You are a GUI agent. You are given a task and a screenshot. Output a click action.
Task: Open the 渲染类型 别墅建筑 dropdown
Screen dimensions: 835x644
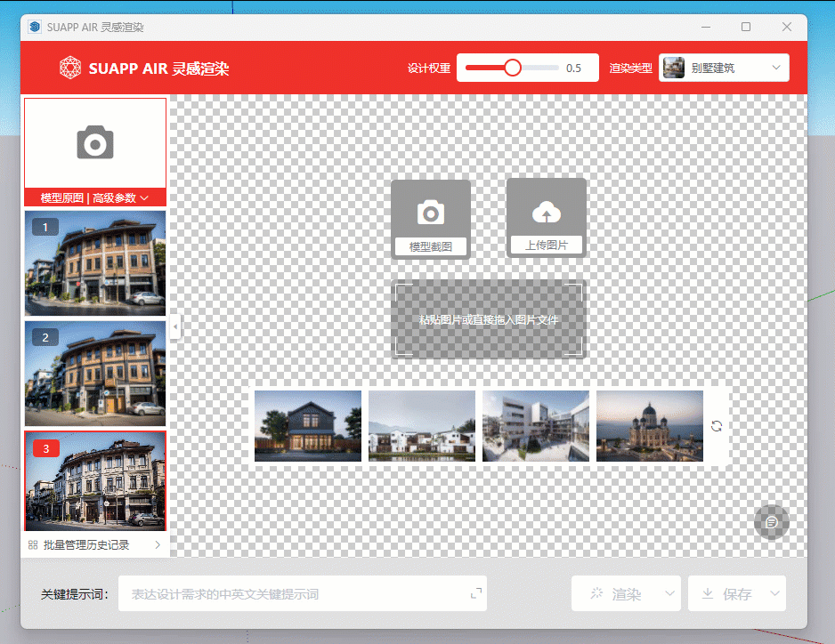pos(724,68)
